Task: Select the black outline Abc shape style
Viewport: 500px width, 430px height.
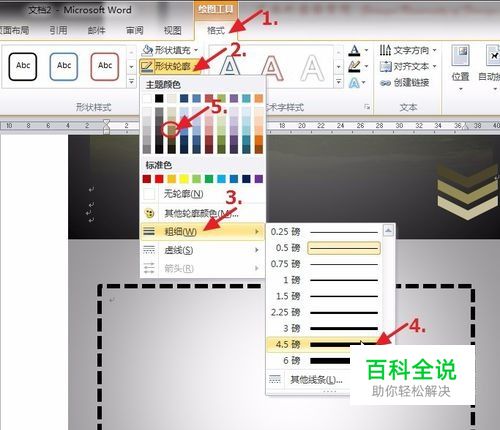Action: coord(23,66)
